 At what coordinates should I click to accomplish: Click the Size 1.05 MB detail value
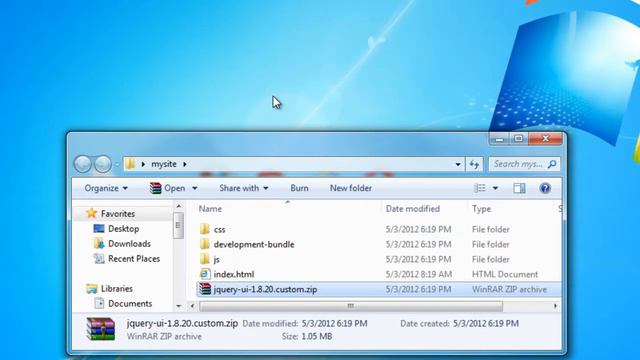[316, 336]
